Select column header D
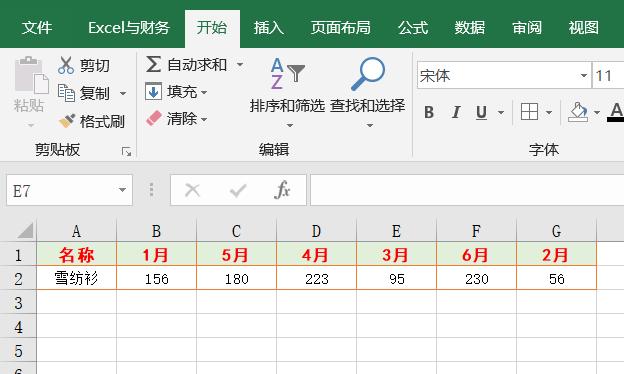This screenshot has width=624, height=374. 316,230
